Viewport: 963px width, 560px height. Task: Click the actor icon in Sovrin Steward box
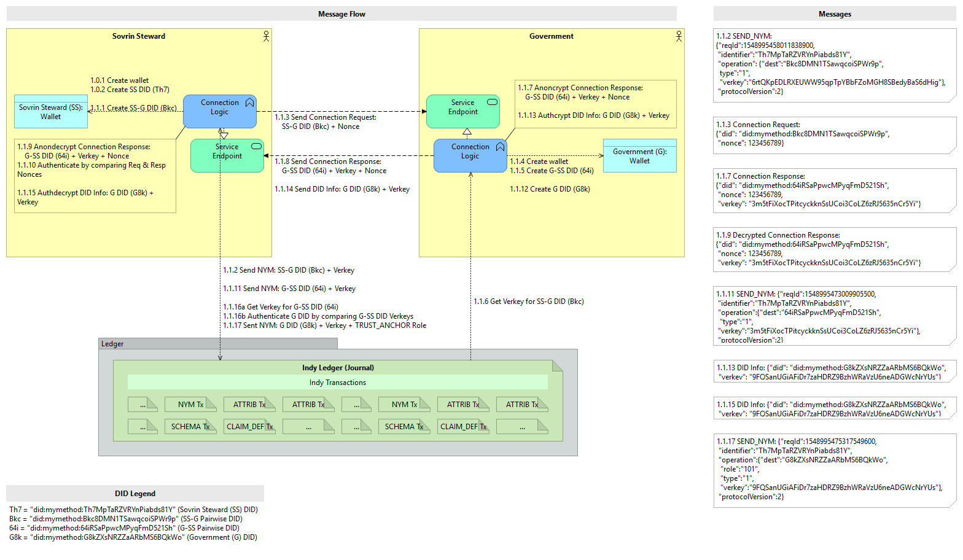point(266,36)
